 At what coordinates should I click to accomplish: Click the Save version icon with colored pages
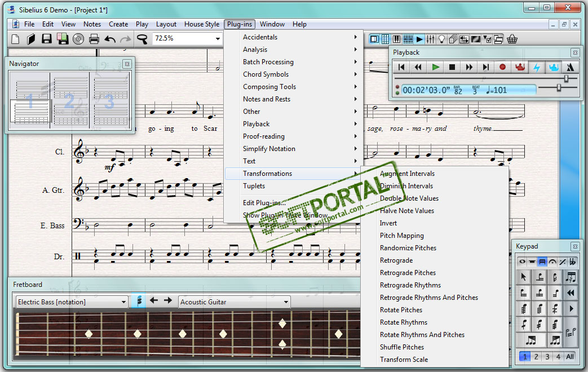(63, 39)
